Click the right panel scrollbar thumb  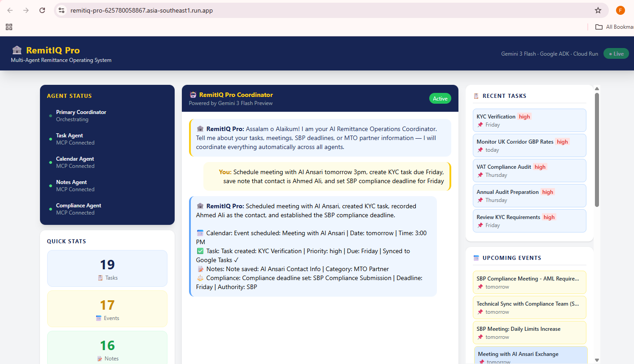point(597,149)
